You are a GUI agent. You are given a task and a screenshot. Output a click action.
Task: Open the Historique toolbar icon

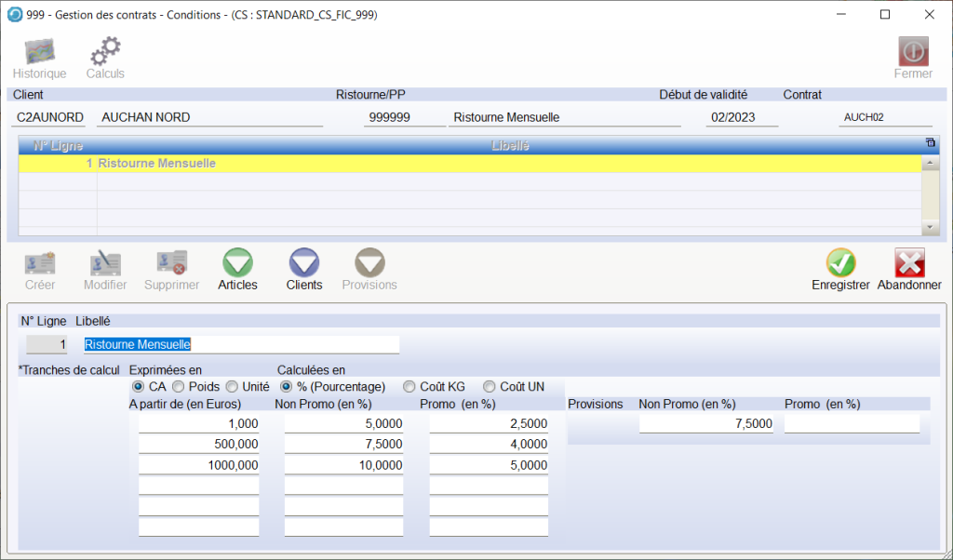tap(39, 51)
